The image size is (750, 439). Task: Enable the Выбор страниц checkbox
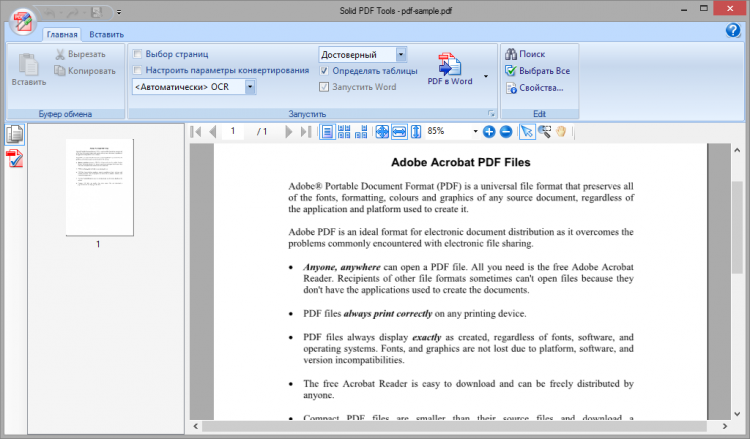(137, 54)
